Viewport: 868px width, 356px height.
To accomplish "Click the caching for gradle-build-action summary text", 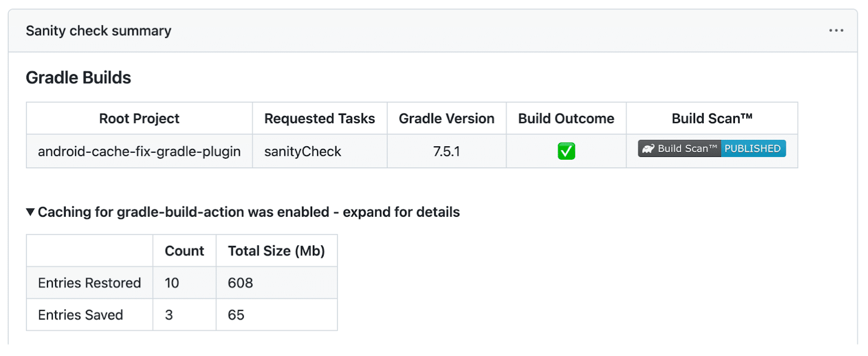I will [x=249, y=212].
